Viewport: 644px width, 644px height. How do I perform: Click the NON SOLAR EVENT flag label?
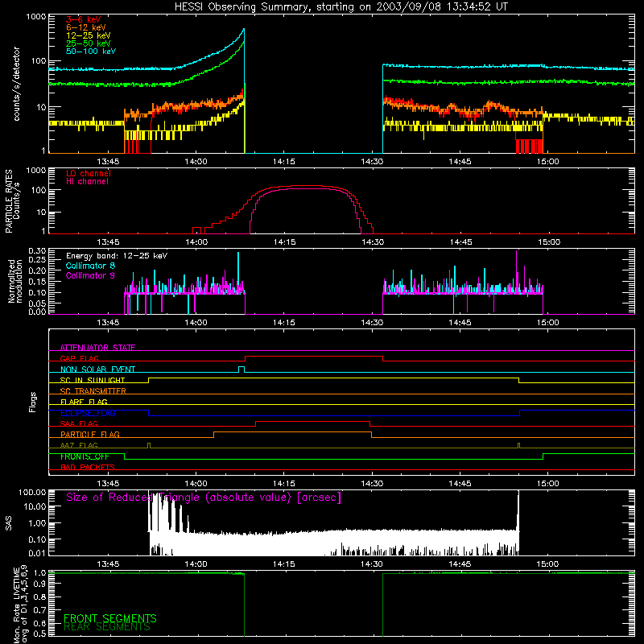coord(97,369)
